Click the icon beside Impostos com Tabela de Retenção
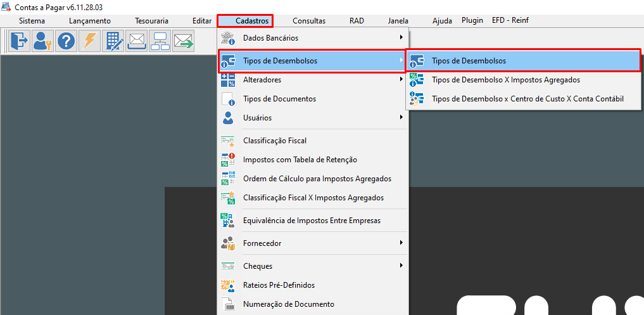The image size is (644, 315). pyautogui.click(x=227, y=160)
